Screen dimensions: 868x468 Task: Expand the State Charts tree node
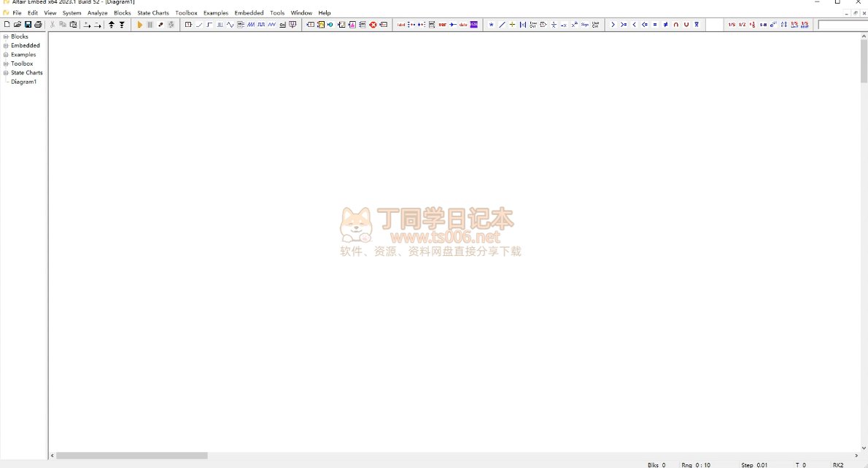6,73
